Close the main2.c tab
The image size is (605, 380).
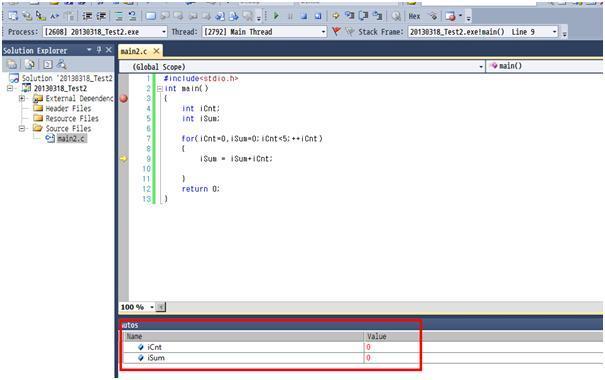(x=156, y=51)
